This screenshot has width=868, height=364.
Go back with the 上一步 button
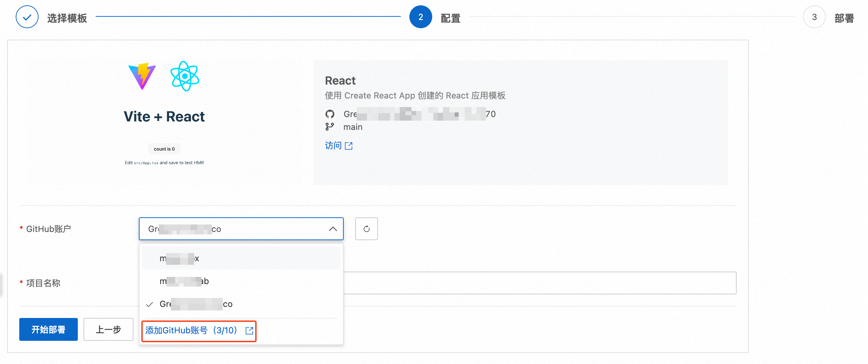tap(108, 329)
